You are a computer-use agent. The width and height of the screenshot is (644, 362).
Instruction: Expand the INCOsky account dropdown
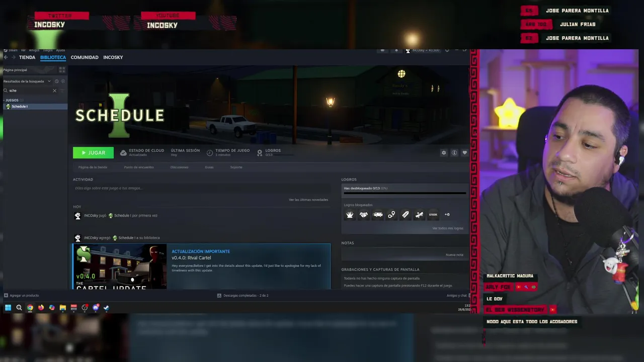[x=423, y=50]
